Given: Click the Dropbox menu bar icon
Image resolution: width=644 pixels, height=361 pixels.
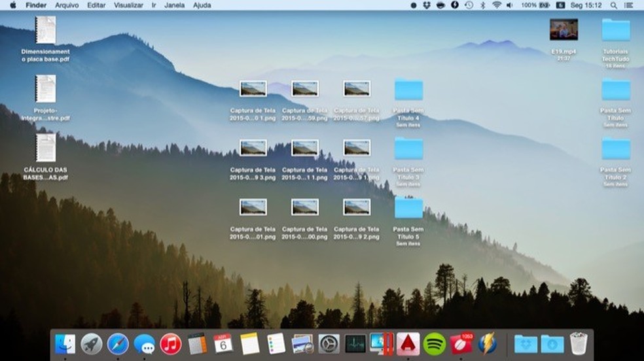Looking at the screenshot, I should [427, 5].
